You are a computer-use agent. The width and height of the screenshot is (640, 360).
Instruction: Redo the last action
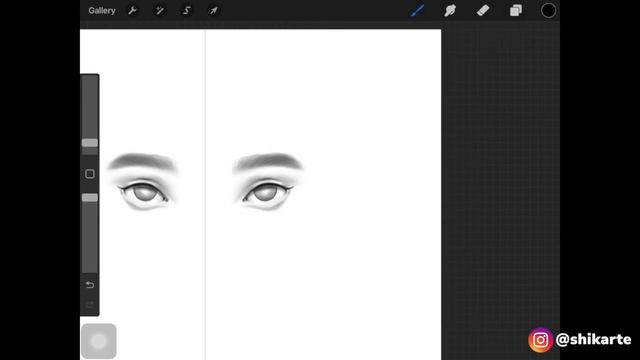[x=90, y=305]
